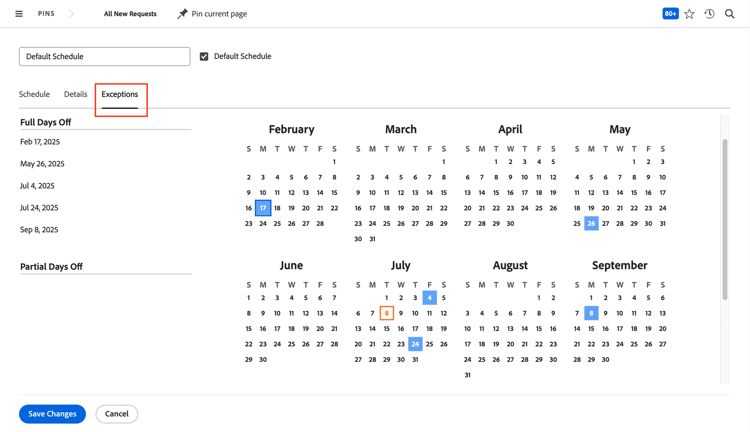Open the recent history clock icon

(x=709, y=14)
